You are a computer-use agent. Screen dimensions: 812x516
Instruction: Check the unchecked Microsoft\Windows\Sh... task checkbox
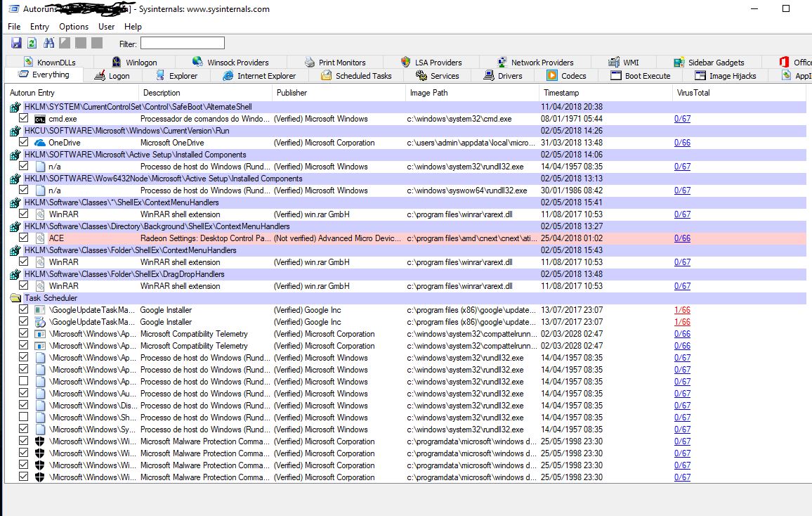click(x=23, y=417)
